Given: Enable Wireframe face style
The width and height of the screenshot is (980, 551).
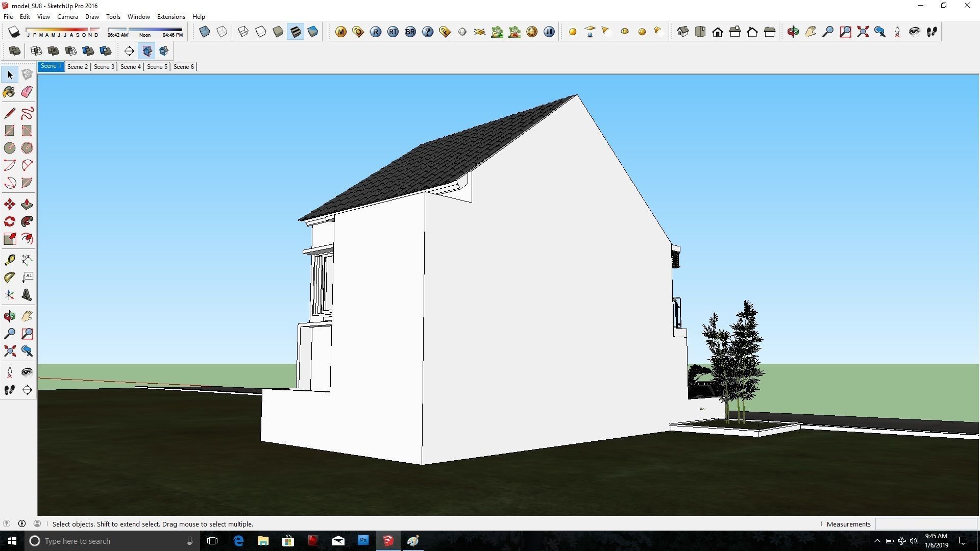Looking at the screenshot, I should point(243,32).
